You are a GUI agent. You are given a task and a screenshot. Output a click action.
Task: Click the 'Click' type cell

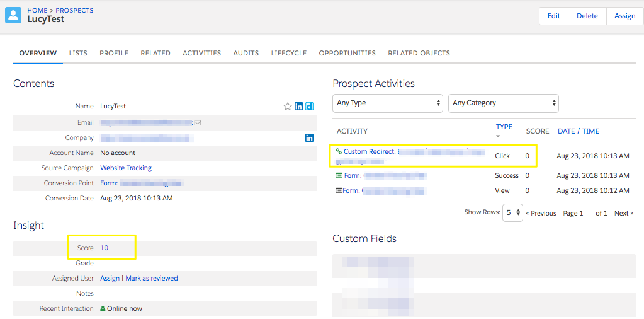[502, 156]
